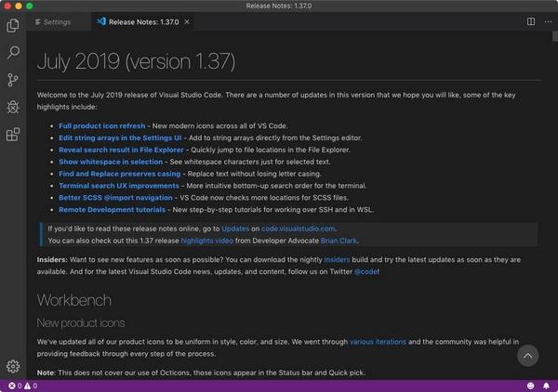558x392 pixels.
Task: Open the Explorer view in activity bar
Action: (x=13, y=25)
